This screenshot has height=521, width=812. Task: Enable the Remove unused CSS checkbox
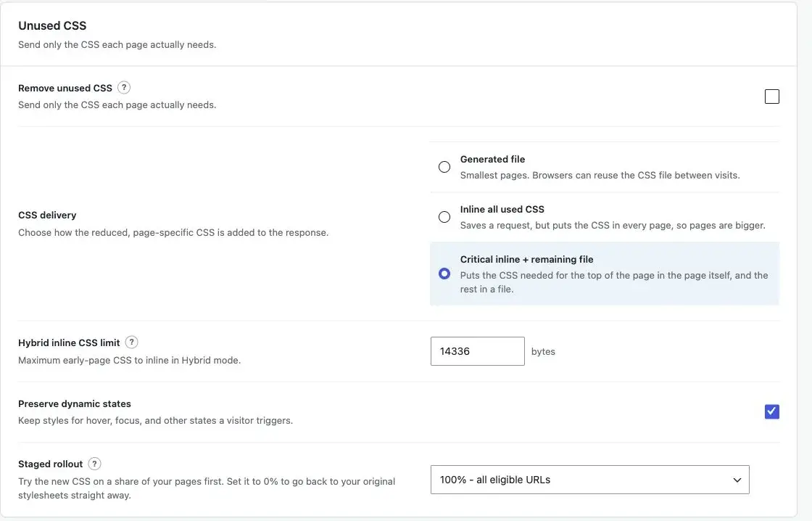pos(771,97)
